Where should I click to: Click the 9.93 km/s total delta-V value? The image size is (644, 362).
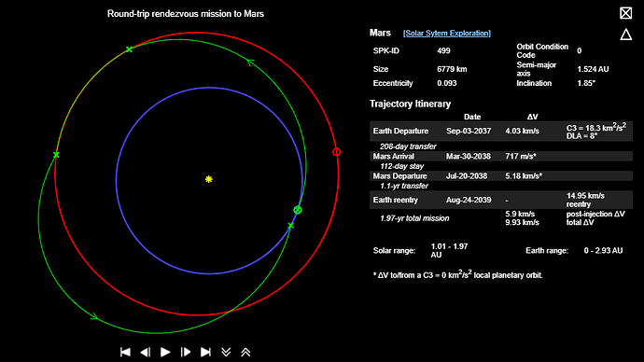pyautogui.click(x=522, y=222)
